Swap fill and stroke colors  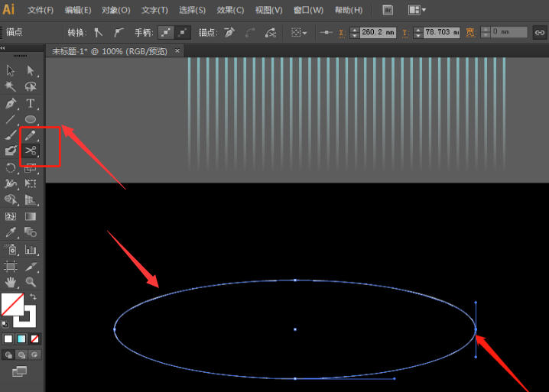click(34, 296)
